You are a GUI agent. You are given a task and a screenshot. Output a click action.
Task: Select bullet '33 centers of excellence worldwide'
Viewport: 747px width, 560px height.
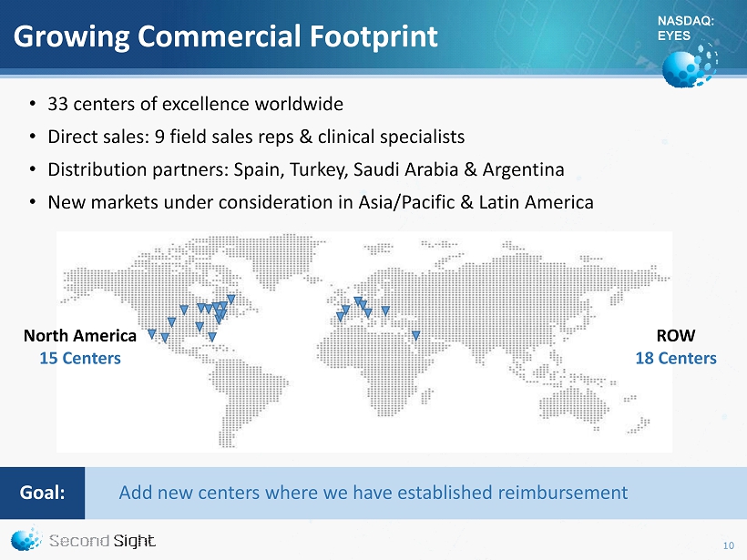[x=195, y=104]
